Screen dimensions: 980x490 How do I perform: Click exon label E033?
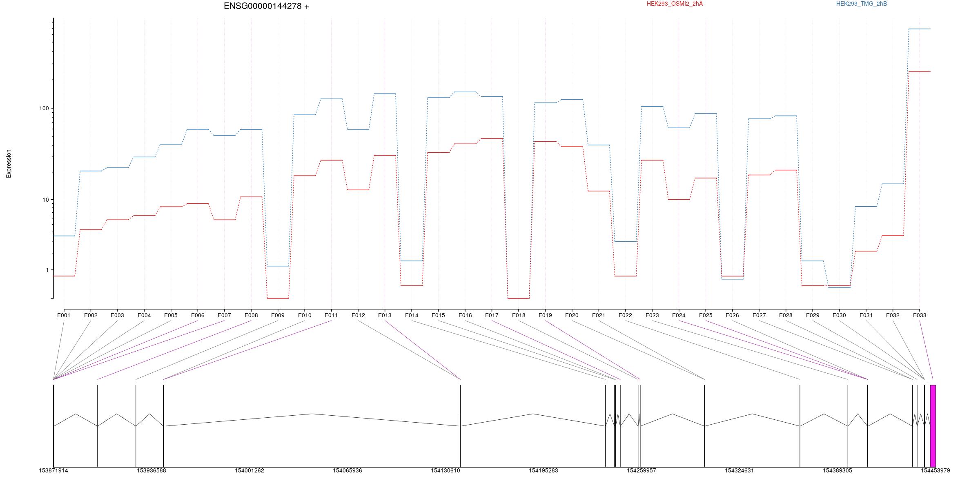[x=920, y=315]
